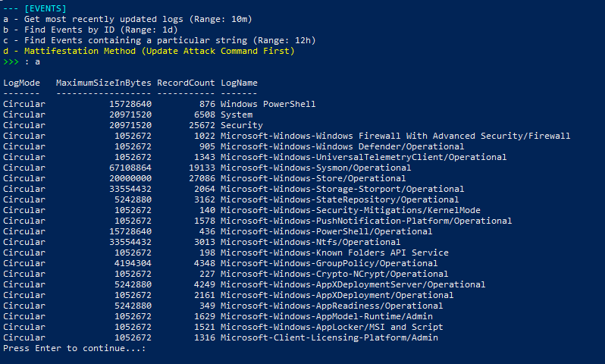Click the PushNotification-Platform/Operational log name
Viewport: 605px width, 364px height.
point(366,221)
